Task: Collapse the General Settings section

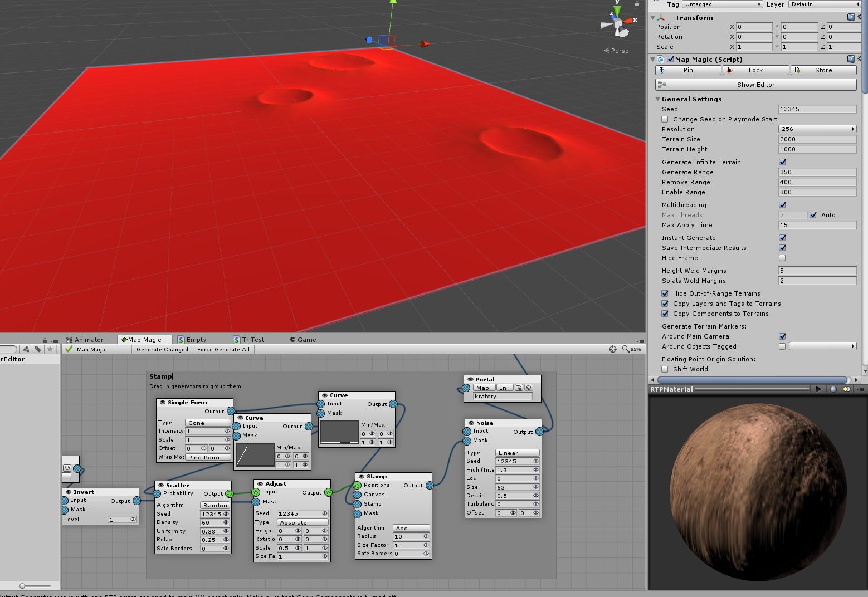Action: click(658, 99)
